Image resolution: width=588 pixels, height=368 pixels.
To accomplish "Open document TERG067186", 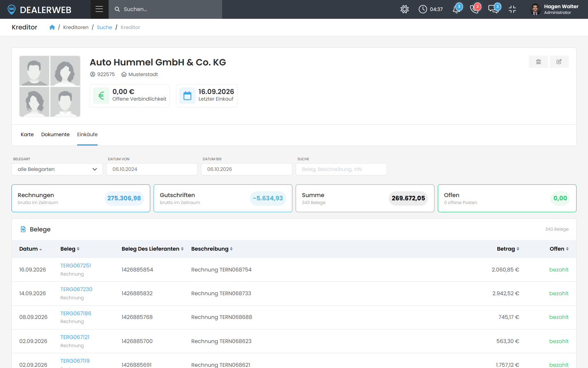I will pos(76,314).
